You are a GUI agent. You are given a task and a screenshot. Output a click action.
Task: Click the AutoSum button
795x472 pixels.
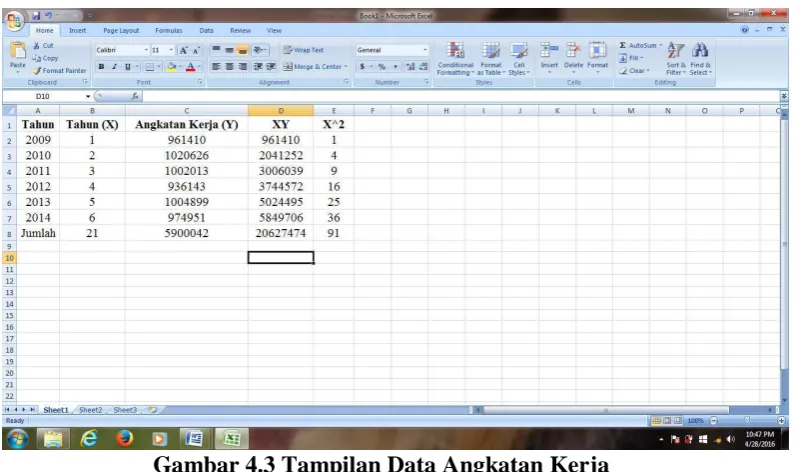point(637,45)
